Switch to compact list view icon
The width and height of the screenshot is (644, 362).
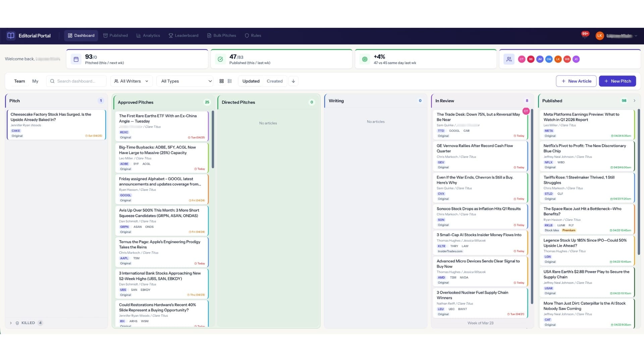coord(230,81)
